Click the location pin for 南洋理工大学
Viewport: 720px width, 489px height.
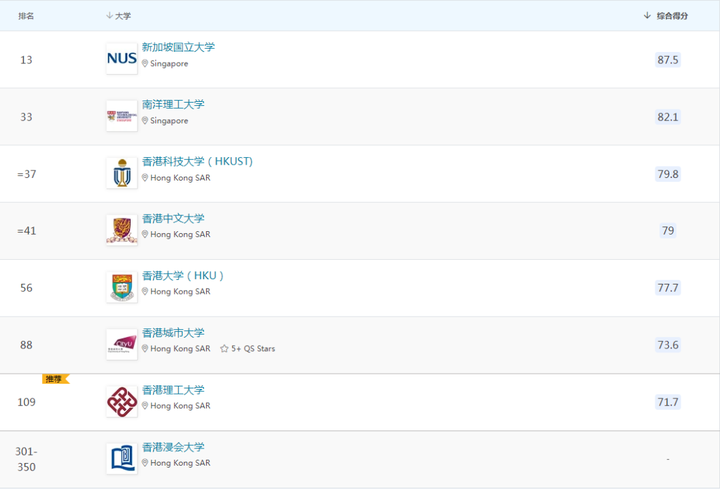click(x=145, y=120)
